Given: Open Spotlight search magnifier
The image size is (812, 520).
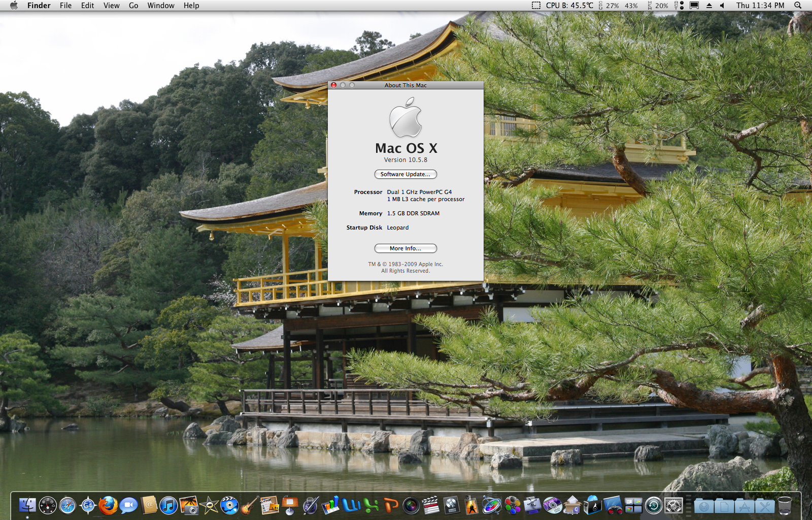Looking at the screenshot, I should pyautogui.click(x=798, y=6).
